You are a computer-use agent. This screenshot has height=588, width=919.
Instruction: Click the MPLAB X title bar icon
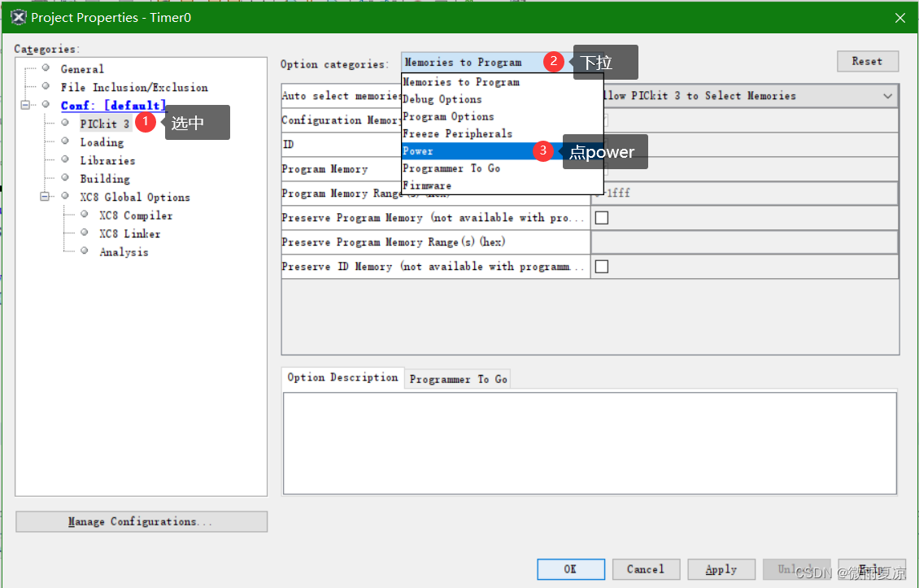pyautogui.click(x=18, y=18)
